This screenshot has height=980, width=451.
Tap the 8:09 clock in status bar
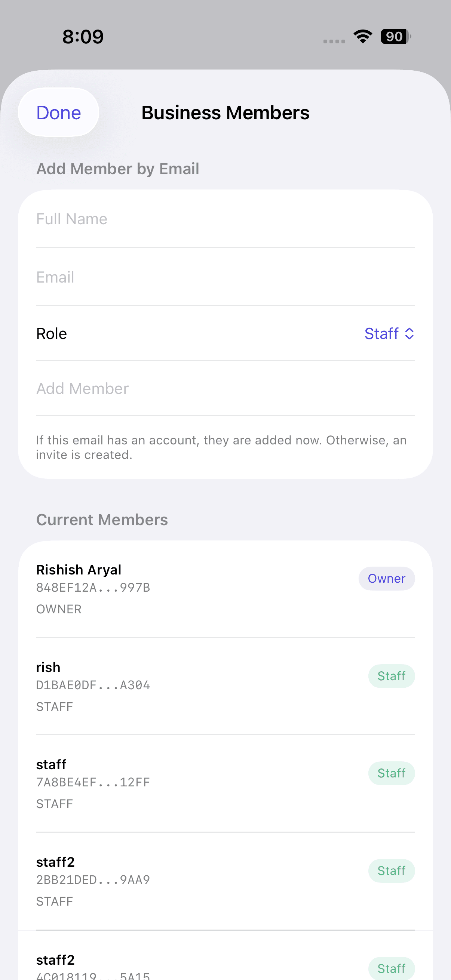pyautogui.click(x=83, y=37)
